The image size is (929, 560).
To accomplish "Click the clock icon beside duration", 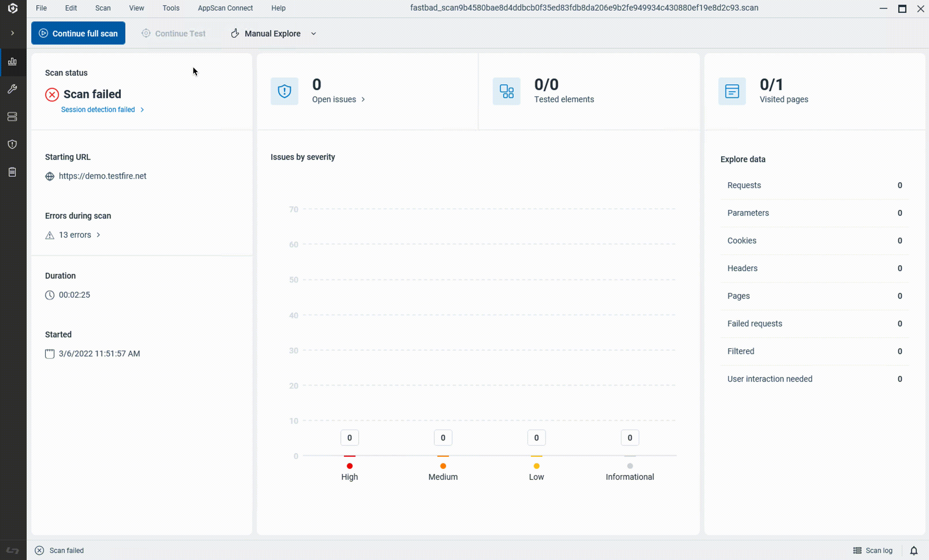I will click(x=50, y=295).
